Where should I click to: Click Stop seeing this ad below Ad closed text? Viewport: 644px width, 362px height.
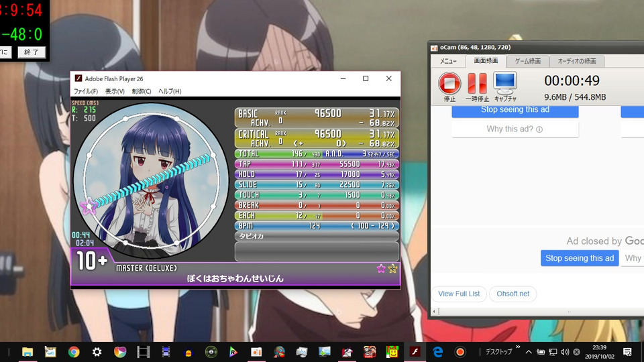[x=580, y=258]
